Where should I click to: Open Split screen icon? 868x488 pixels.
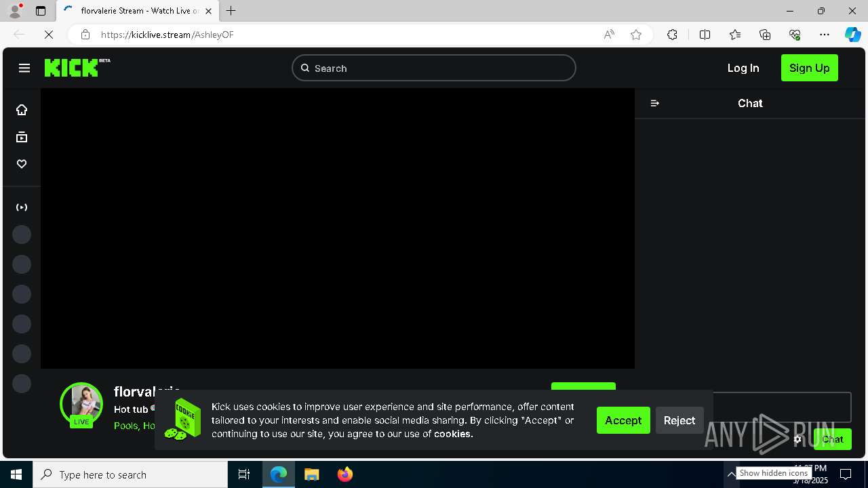click(x=705, y=35)
